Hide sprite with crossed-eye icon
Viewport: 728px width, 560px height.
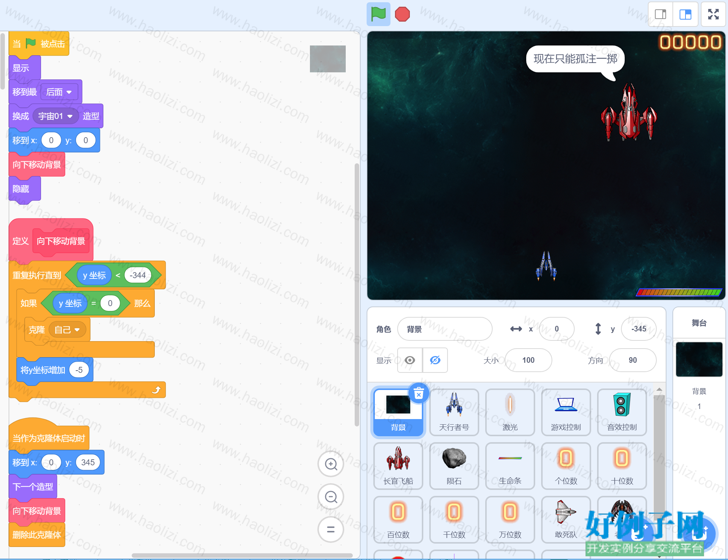click(x=435, y=360)
